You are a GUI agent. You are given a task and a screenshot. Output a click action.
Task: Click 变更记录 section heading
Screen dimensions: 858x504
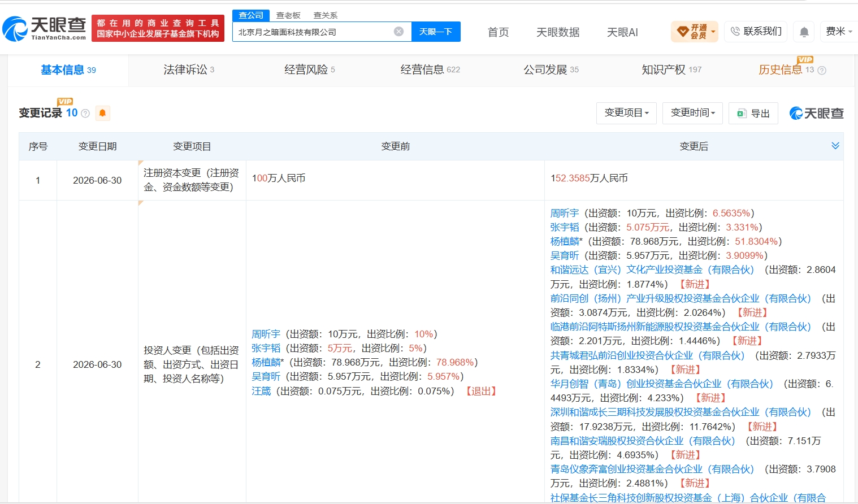pos(40,113)
